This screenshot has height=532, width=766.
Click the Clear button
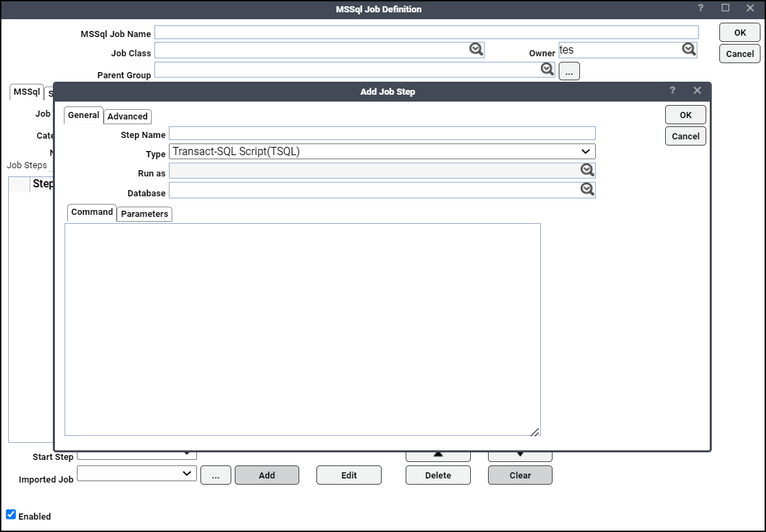520,475
